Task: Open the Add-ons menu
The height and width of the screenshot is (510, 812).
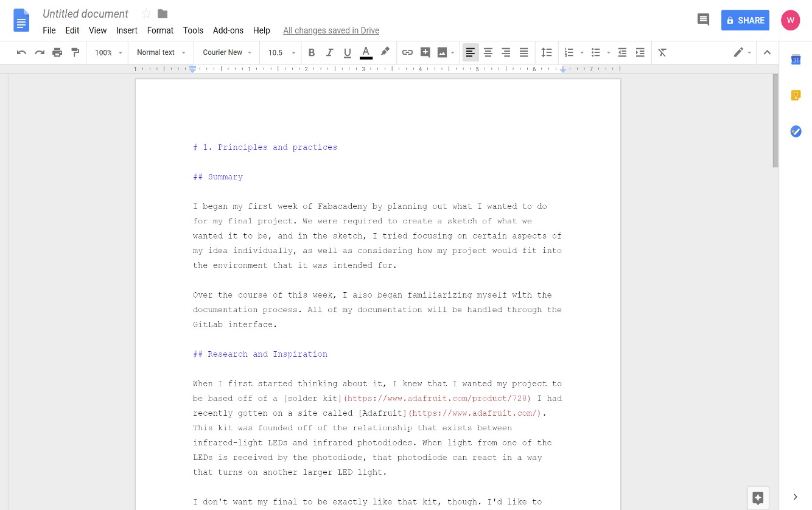Action: 228,30
